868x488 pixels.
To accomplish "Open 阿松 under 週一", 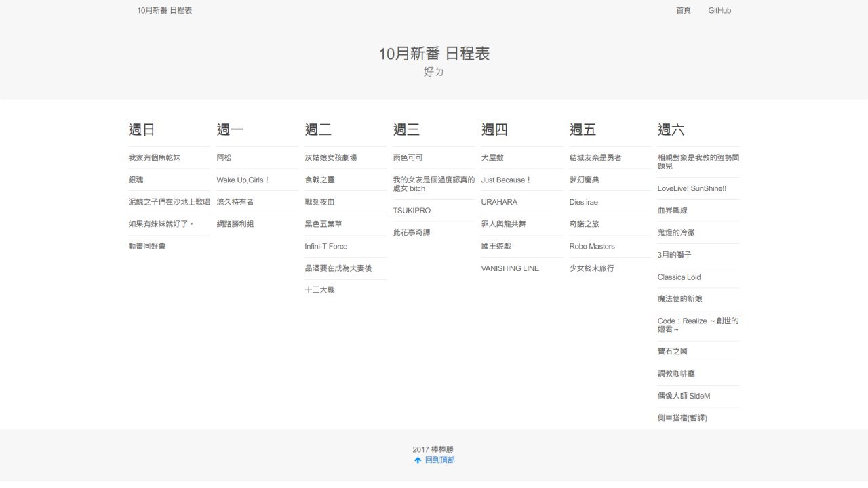I will (x=224, y=157).
